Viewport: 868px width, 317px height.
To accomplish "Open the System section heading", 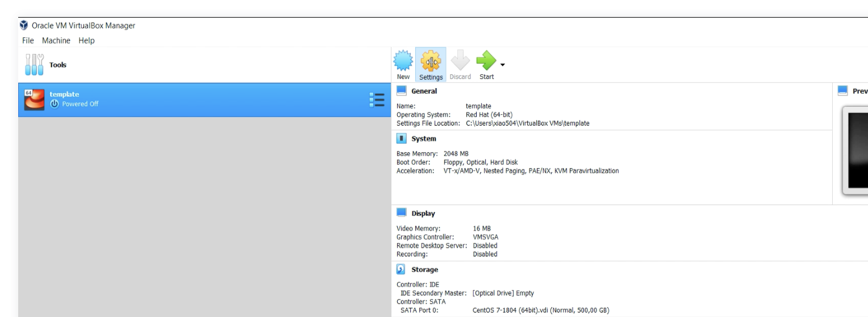I will click(x=423, y=139).
